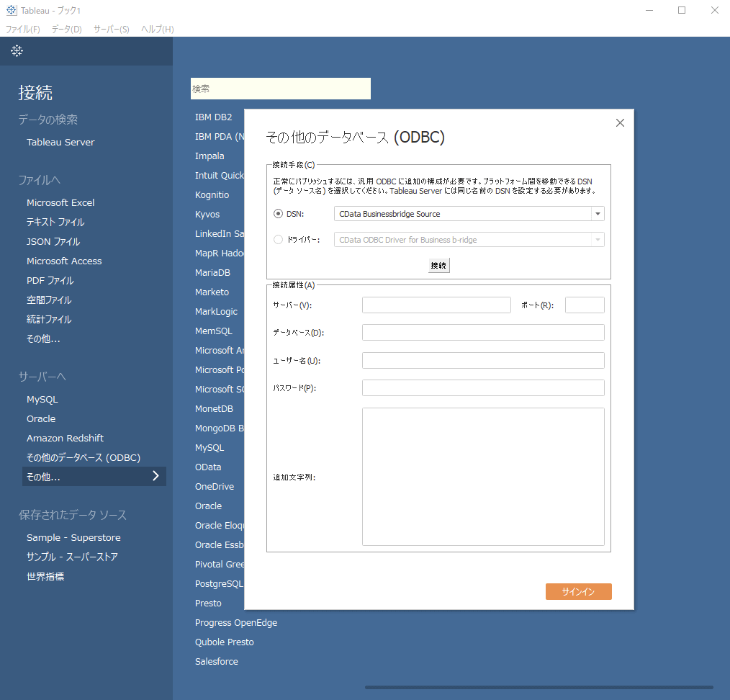Viewport: 730px width, 700px height.
Task: Close the ODBC dialog with the X
Action: 620,123
